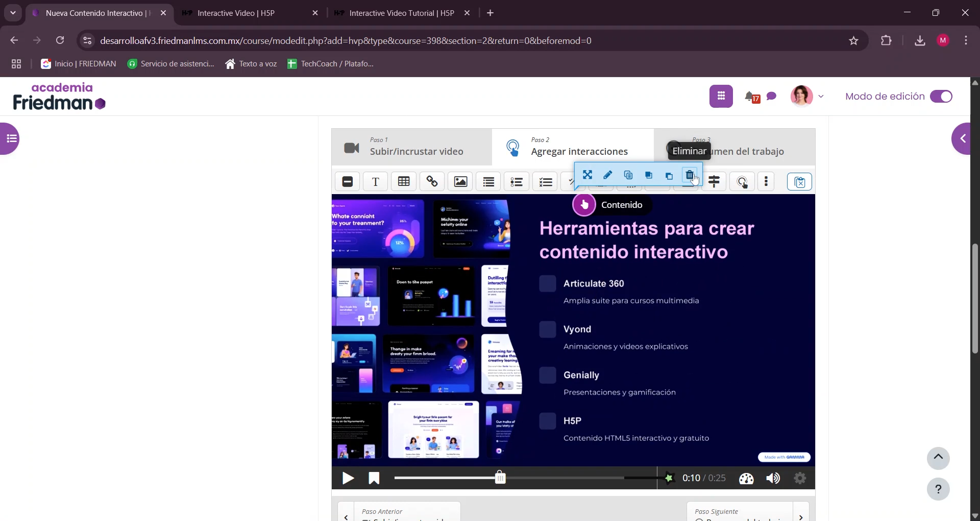
Task: Switch to the Interactive Video | H5P browser tab
Action: [250, 13]
